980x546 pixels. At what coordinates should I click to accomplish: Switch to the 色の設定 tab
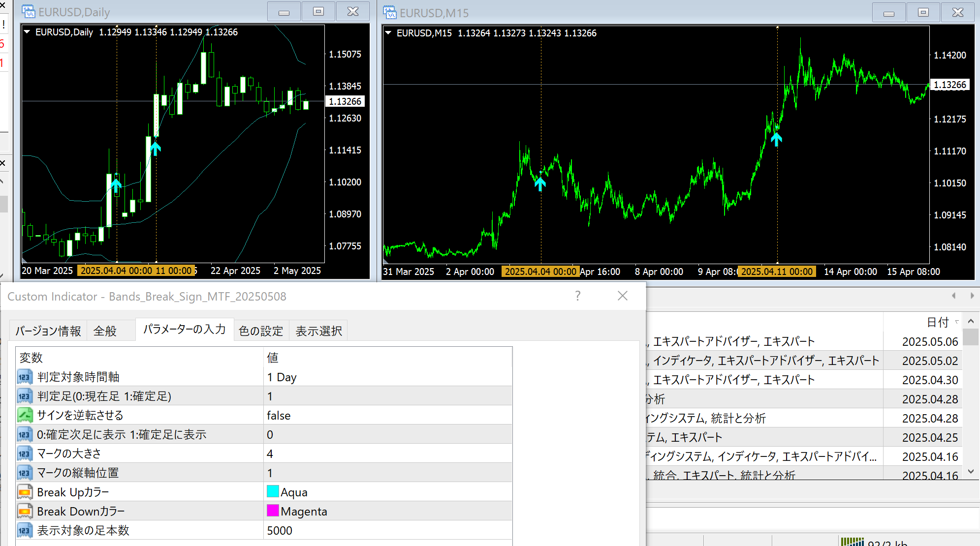tap(261, 331)
